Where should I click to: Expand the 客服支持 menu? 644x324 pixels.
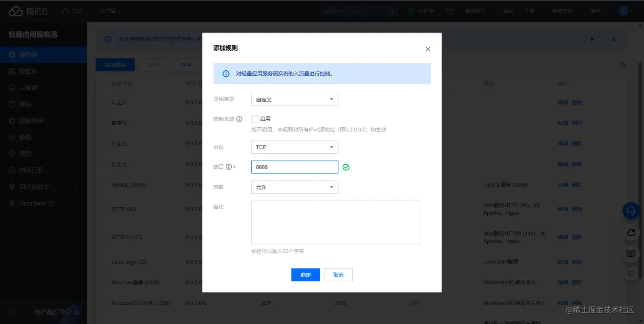564,11
